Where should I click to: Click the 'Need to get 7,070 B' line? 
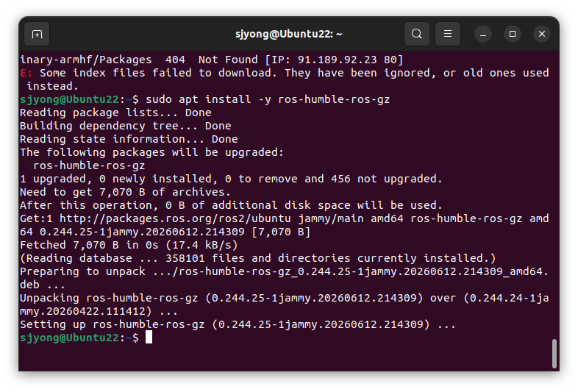coord(125,192)
